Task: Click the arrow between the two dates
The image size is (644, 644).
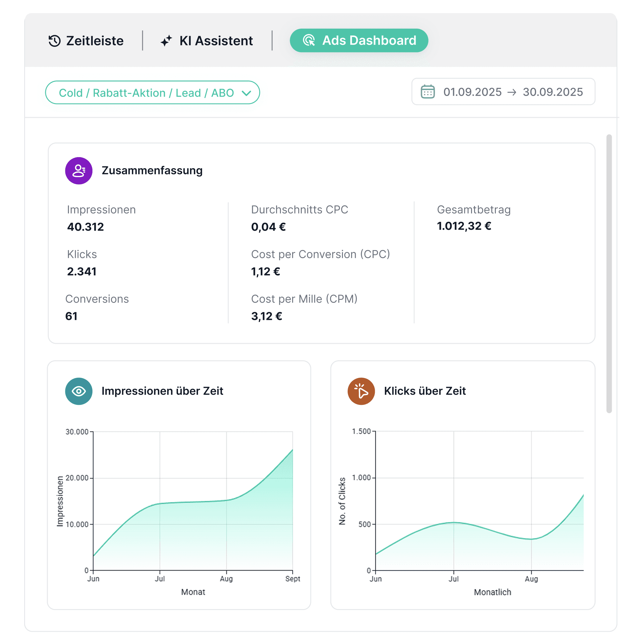Action: coord(512,92)
